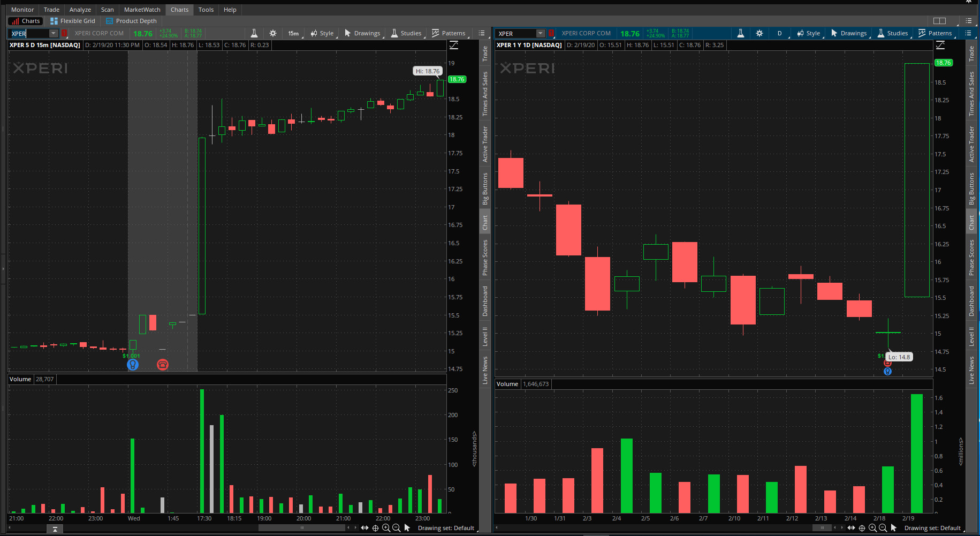Select the left chart pointer tool

click(x=407, y=528)
